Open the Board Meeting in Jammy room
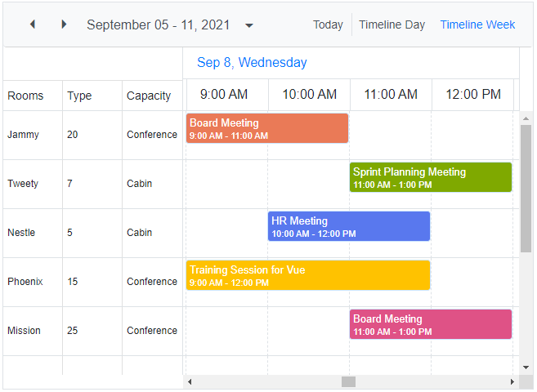Screen dimensions: 537x392 click(x=267, y=128)
